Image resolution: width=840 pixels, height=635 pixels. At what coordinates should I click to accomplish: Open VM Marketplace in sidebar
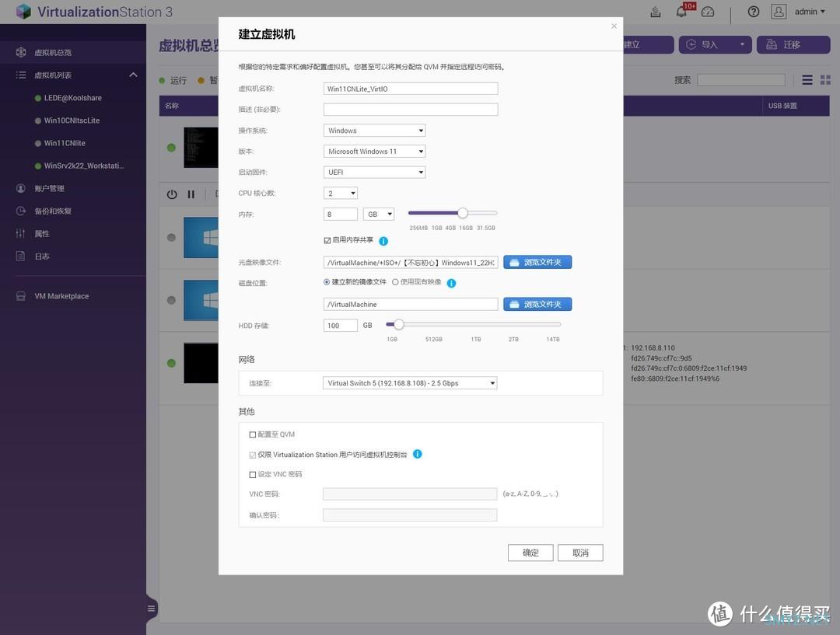click(x=61, y=296)
